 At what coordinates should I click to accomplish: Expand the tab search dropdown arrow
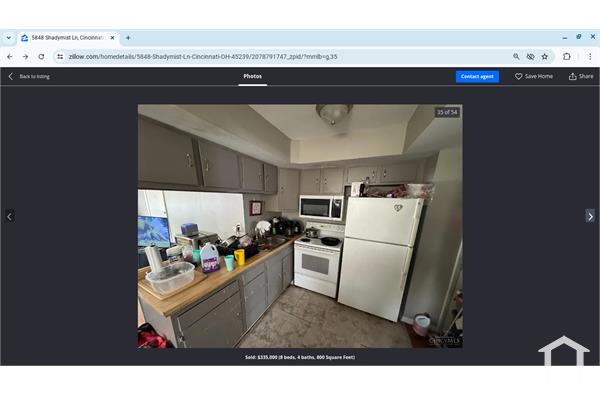tap(8, 38)
